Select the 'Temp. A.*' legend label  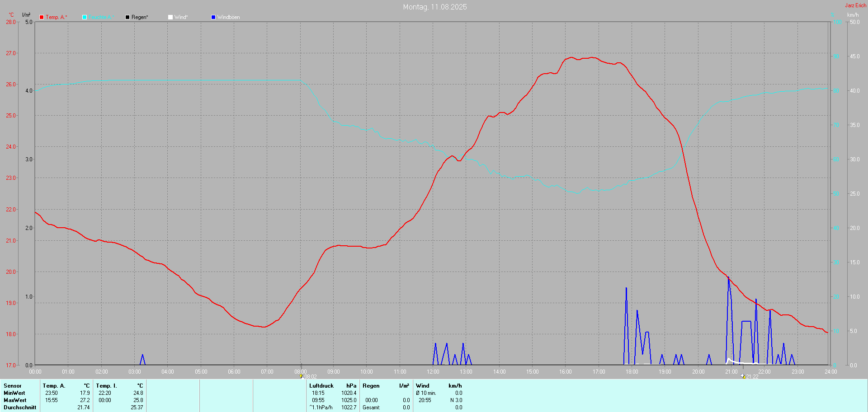point(57,17)
